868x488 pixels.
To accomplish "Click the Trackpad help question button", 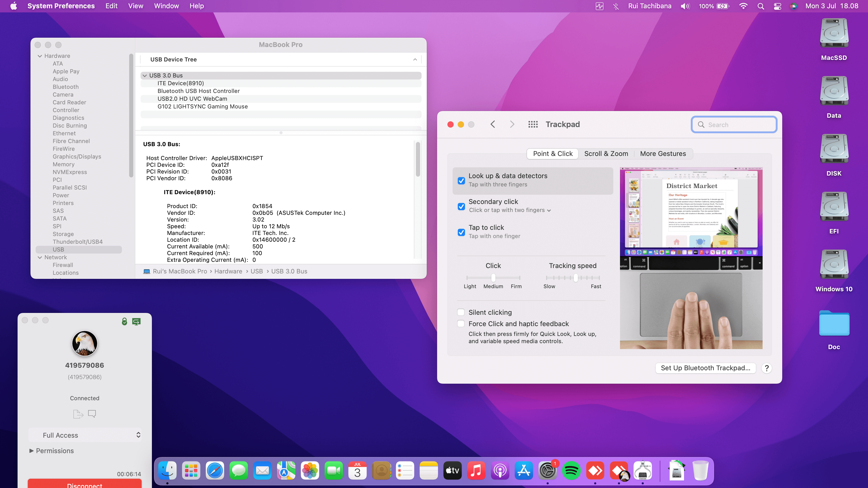I will click(766, 368).
